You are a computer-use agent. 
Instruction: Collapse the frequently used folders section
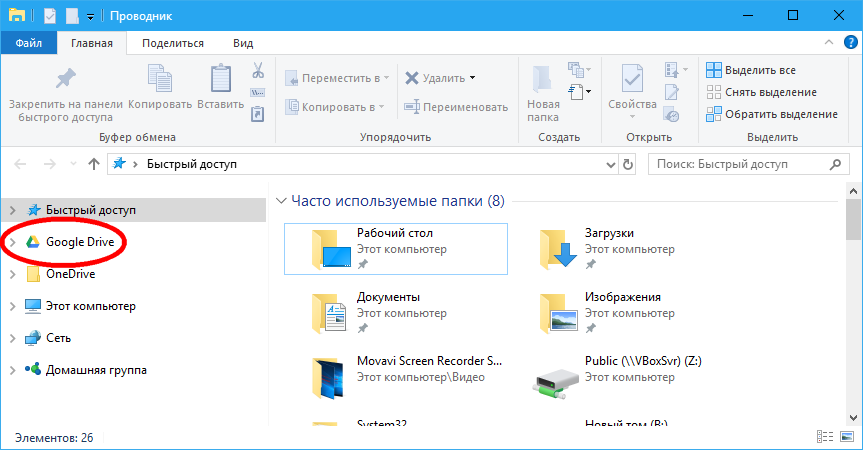(x=281, y=201)
